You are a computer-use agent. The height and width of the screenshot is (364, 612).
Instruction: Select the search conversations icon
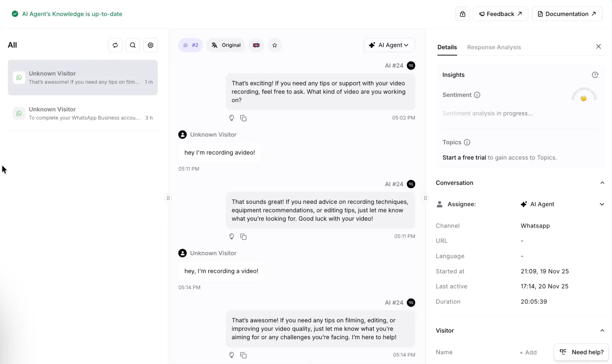(x=133, y=45)
